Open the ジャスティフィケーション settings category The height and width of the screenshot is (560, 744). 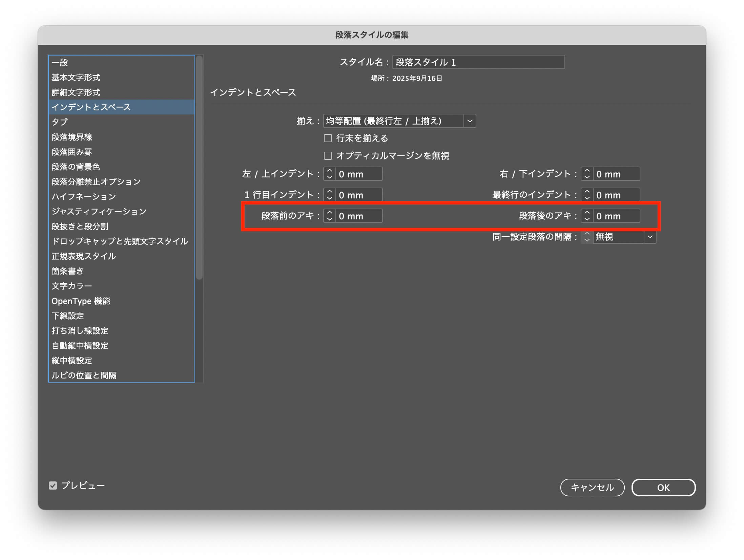click(99, 212)
